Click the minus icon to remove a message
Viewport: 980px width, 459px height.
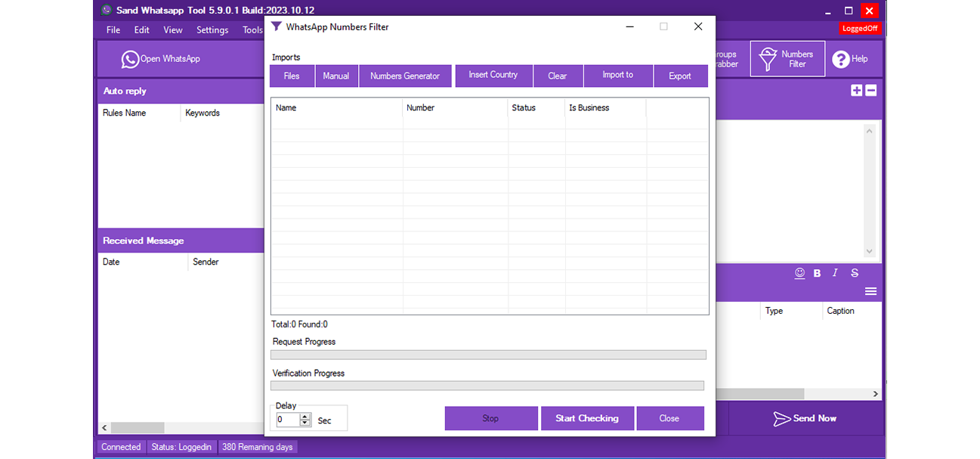(870, 90)
